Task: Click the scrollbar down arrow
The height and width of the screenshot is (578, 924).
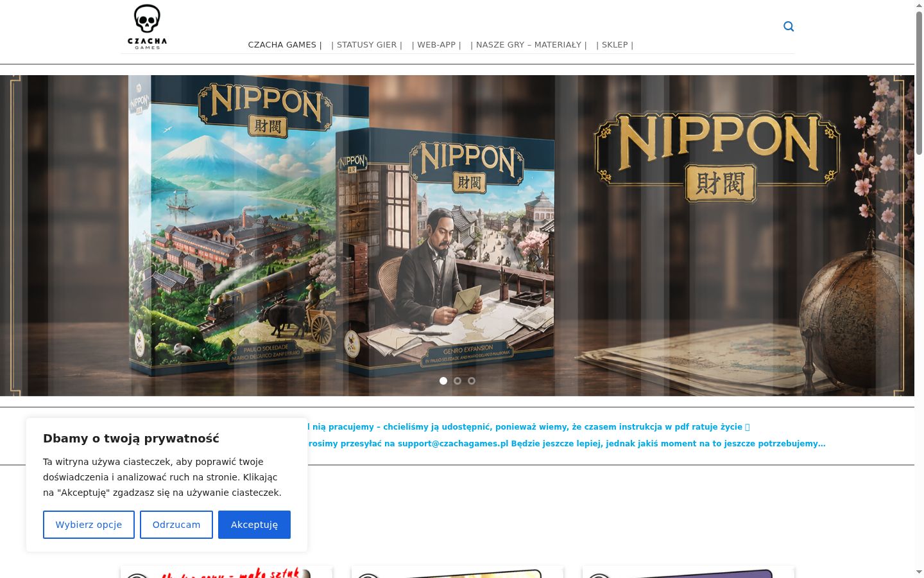Action: [x=919, y=572]
